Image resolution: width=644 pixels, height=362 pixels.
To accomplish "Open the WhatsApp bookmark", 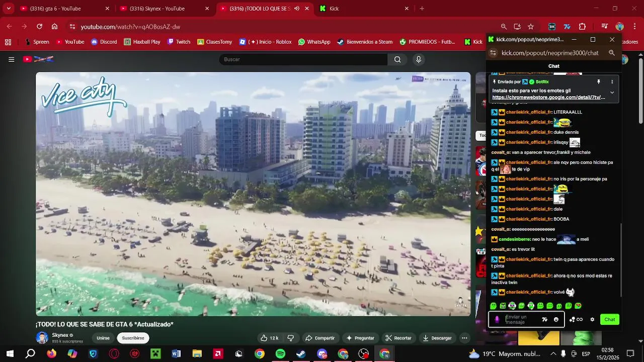I will point(314,42).
